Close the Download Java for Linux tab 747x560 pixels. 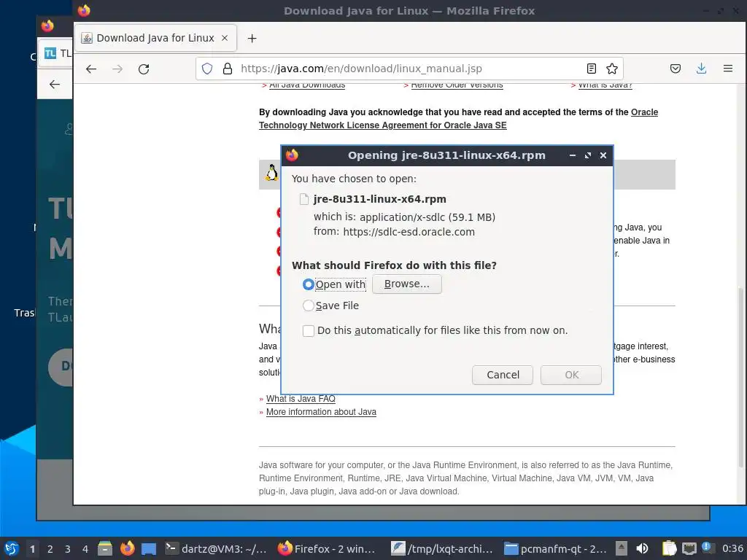[225, 38]
